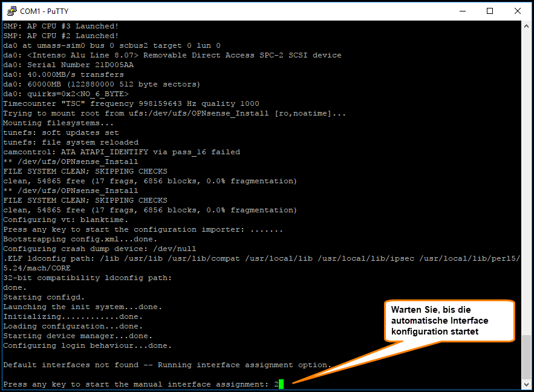The width and height of the screenshot is (534, 392).
Task: Click the green terminal cursor block
Action: coord(281,385)
